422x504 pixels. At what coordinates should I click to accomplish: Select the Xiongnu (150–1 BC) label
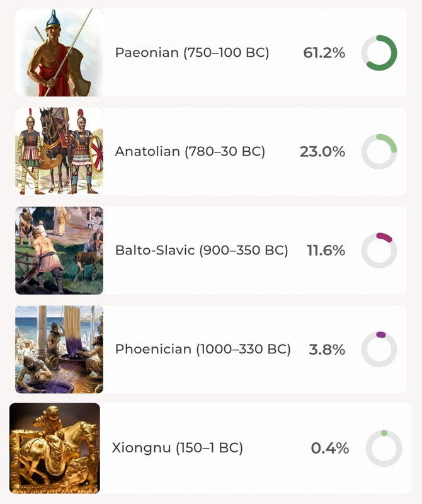click(178, 449)
